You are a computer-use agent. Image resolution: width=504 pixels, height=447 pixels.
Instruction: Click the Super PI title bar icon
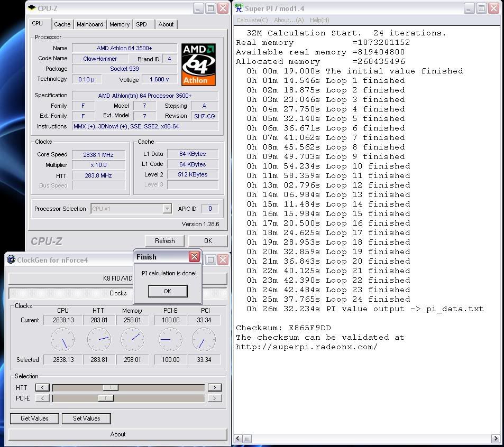tap(239, 8)
